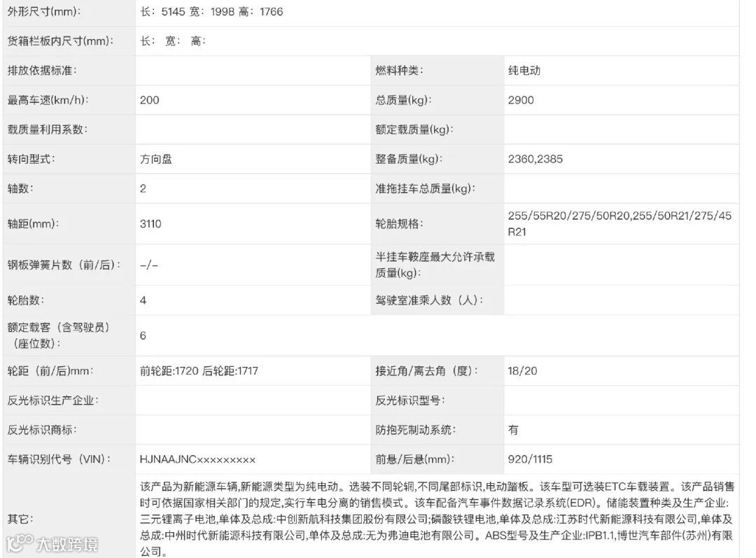The height and width of the screenshot is (558, 756).
Task: Select the 货箱栏板内尺寸(mm) label
Action: click(x=60, y=41)
